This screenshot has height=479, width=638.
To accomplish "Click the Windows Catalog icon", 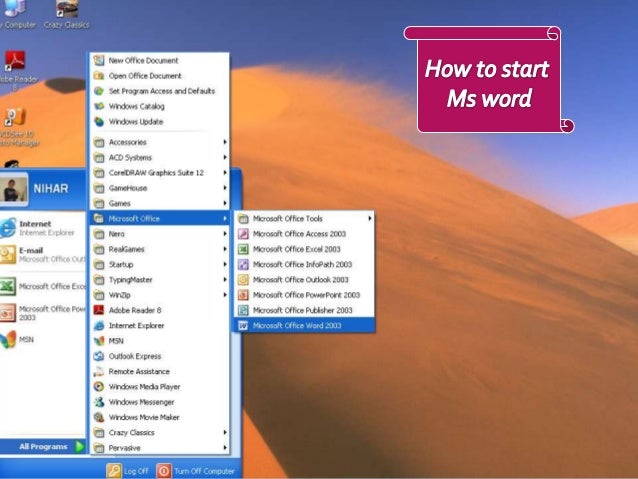I will click(x=99, y=106).
